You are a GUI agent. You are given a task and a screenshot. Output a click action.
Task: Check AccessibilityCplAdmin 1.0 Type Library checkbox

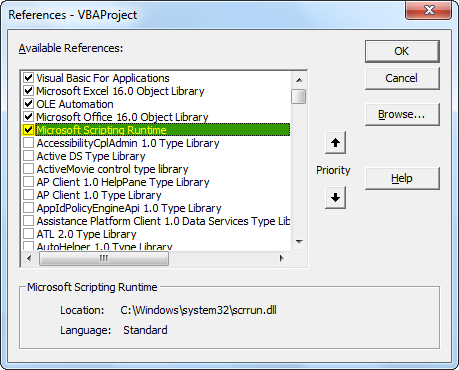coord(28,143)
